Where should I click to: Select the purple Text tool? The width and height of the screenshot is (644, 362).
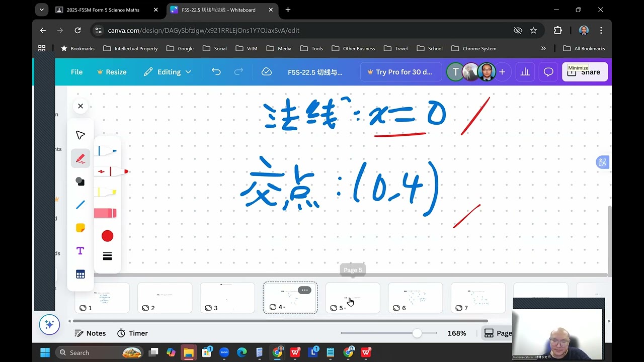pos(80,251)
